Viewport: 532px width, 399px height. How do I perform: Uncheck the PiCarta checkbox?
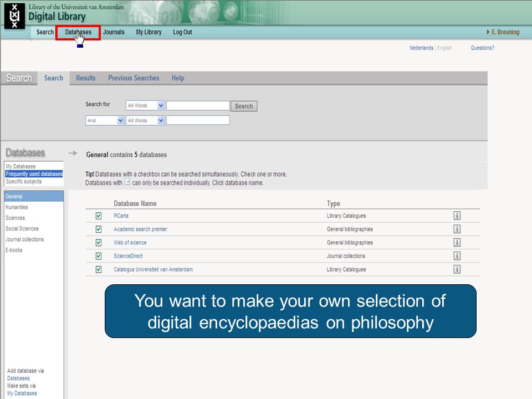(x=99, y=216)
